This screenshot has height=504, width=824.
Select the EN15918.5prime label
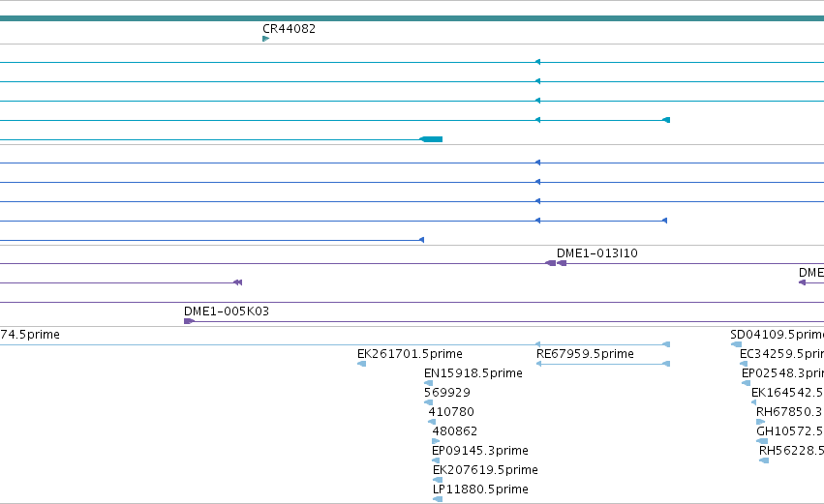click(x=473, y=373)
